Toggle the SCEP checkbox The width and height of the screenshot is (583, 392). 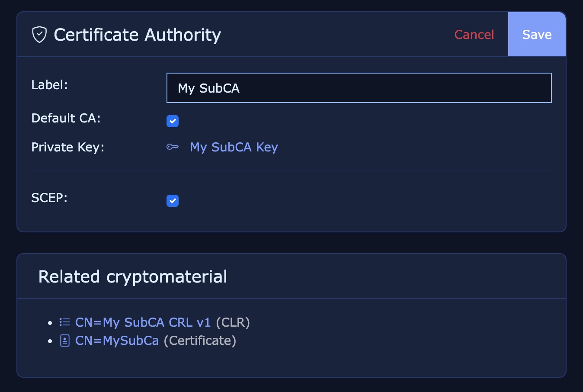tap(173, 201)
